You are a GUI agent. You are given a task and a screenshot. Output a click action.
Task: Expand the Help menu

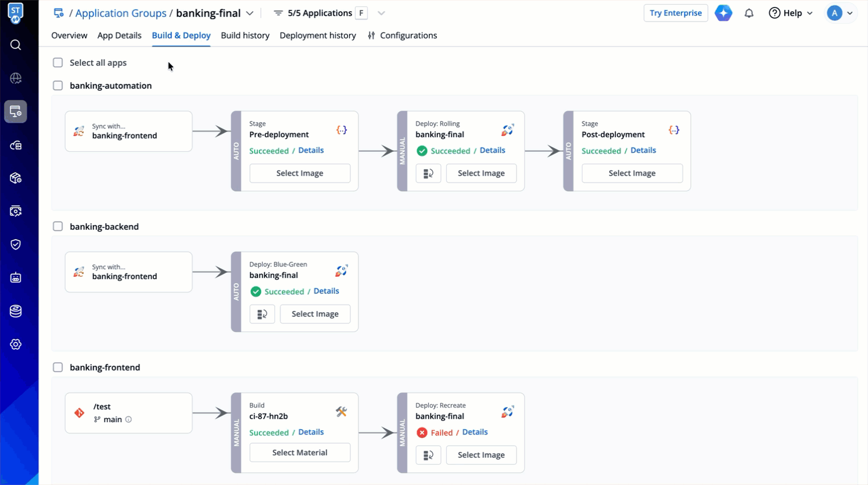(x=791, y=13)
